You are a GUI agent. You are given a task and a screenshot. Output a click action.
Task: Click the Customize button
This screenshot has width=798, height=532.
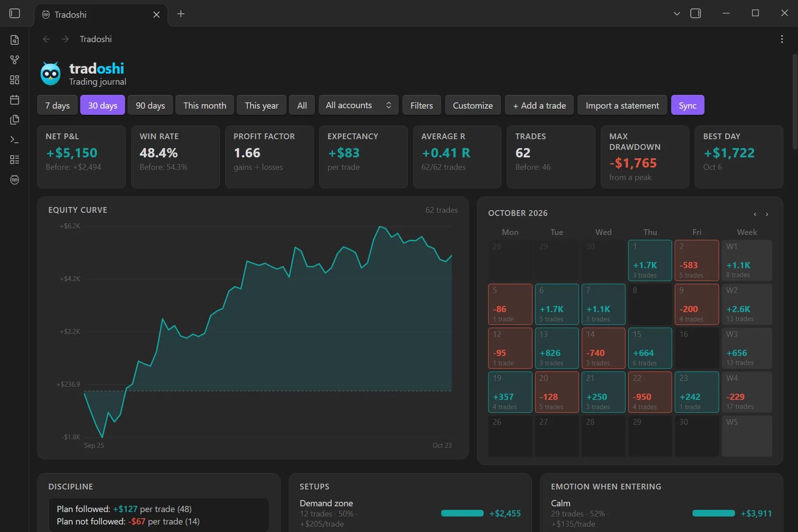pos(473,105)
